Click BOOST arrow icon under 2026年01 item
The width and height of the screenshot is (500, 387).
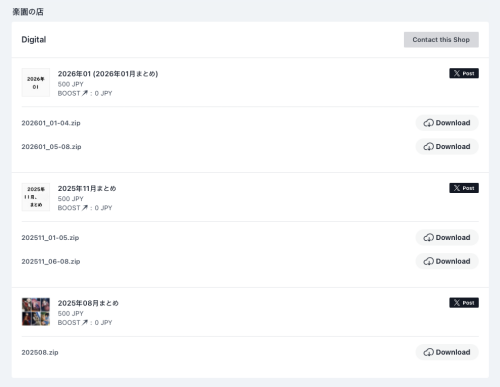pos(85,93)
